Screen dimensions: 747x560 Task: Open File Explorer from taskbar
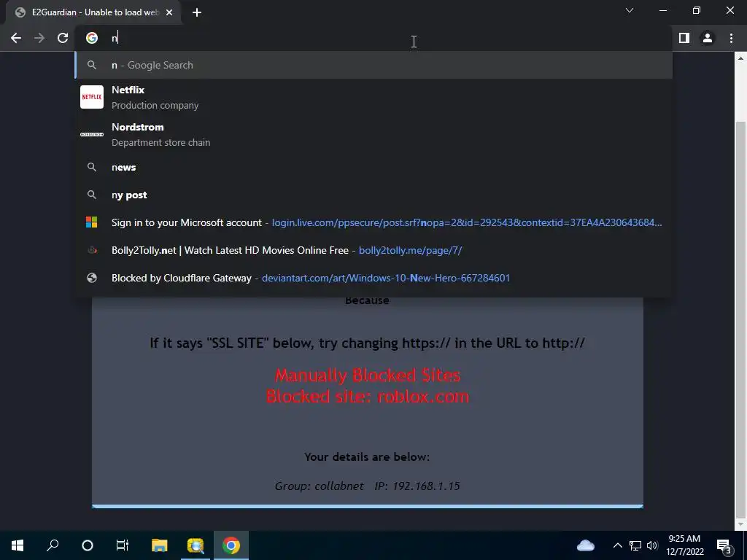(160, 545)
